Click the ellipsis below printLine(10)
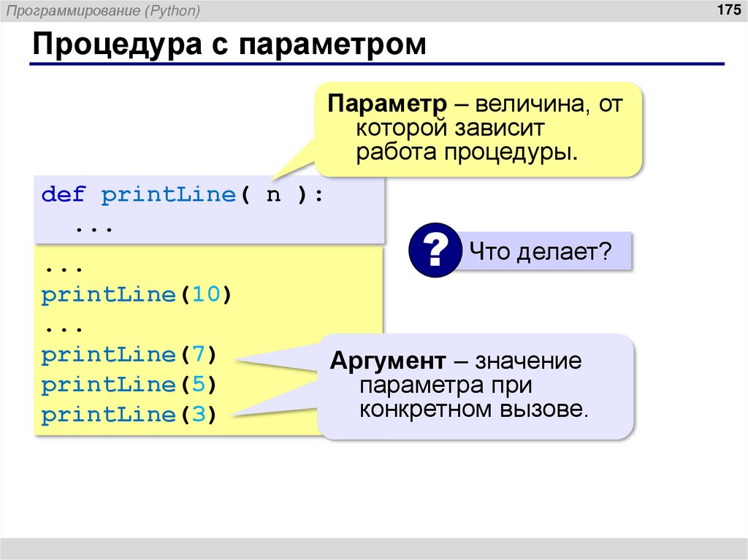Screen dimensions: 748x560 tap(64, 329)
